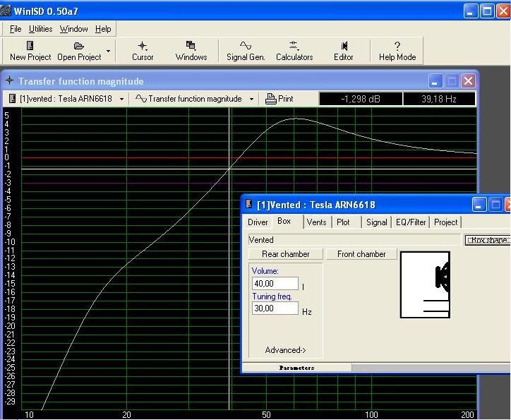
Task: Activate Help Mode question mark
Action: coord(397,46)
